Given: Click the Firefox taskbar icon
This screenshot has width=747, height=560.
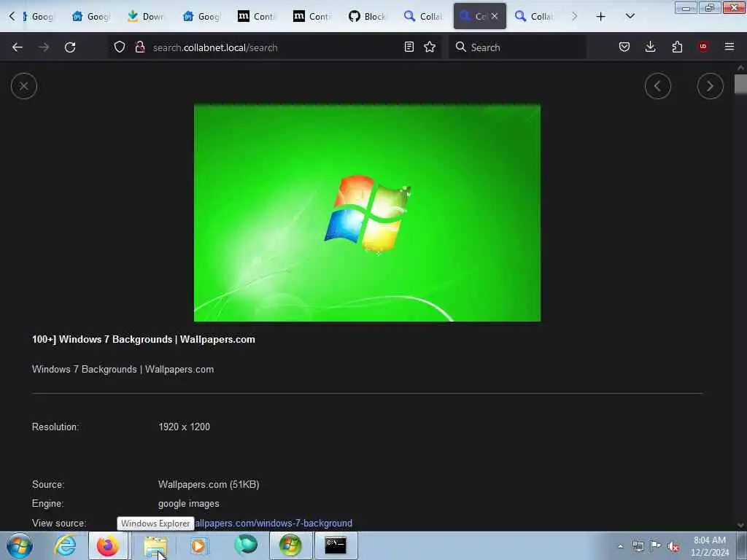Looking at the screenshot, I should 108,545.
